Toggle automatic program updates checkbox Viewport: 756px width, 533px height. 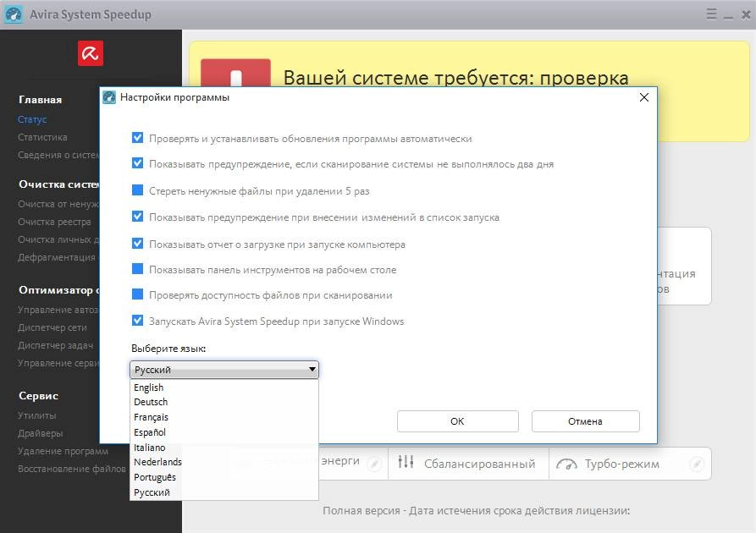pyautogui.click(x=137, y=138)
